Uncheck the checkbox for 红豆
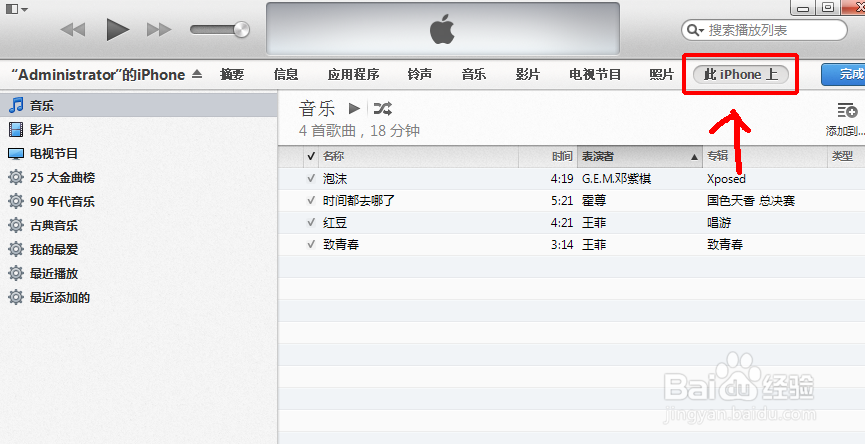The image size is (865, 444). (311, 222)
